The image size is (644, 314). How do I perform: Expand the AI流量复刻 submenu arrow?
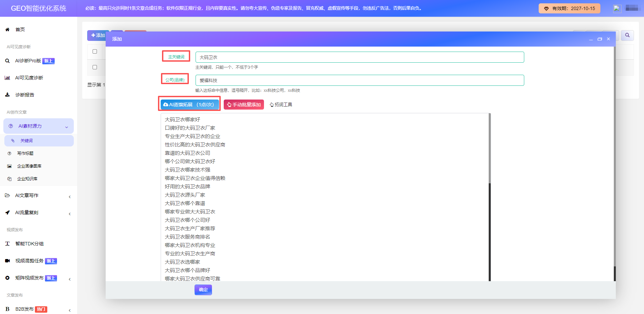click(x=70, y=214)
